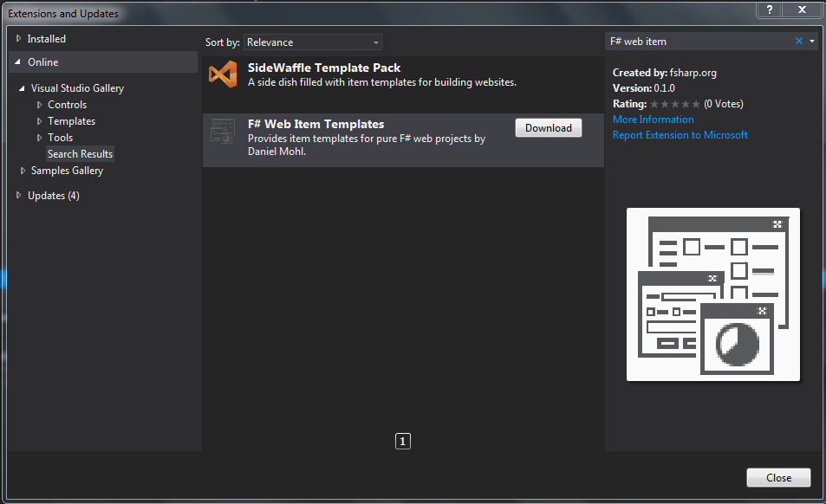Download F# Web Item Templates
The height and width of the screenshot is (504, 826).
[549, 128]
